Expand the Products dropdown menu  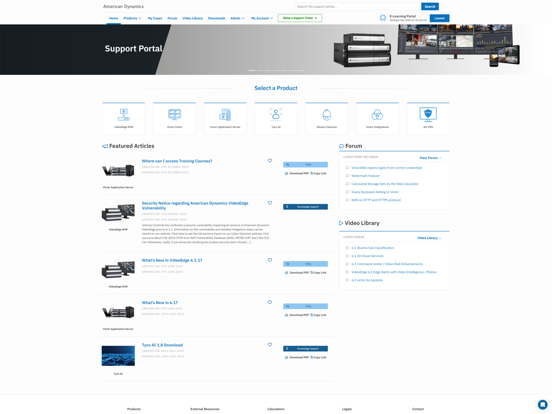132,18
